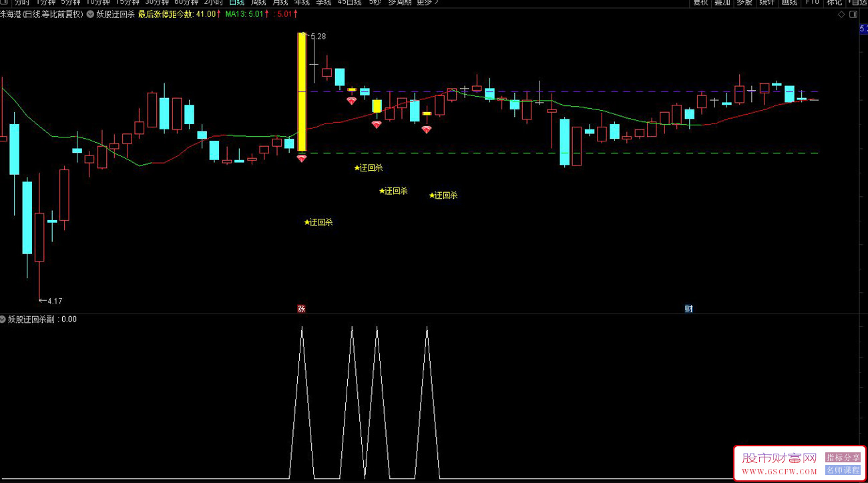Expand dropdown arrow beside 珠海港 title

click(x=90, y=14)
